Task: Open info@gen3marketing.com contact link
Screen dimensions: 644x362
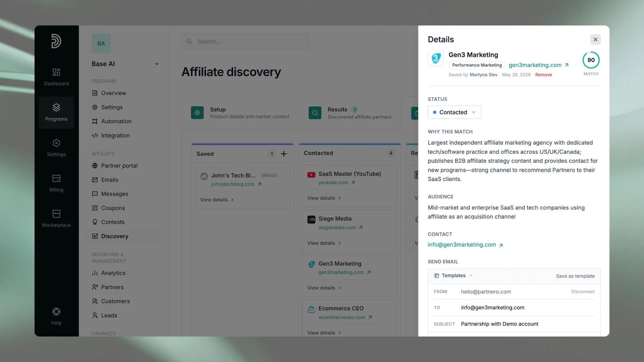Action: click(465, 245)
